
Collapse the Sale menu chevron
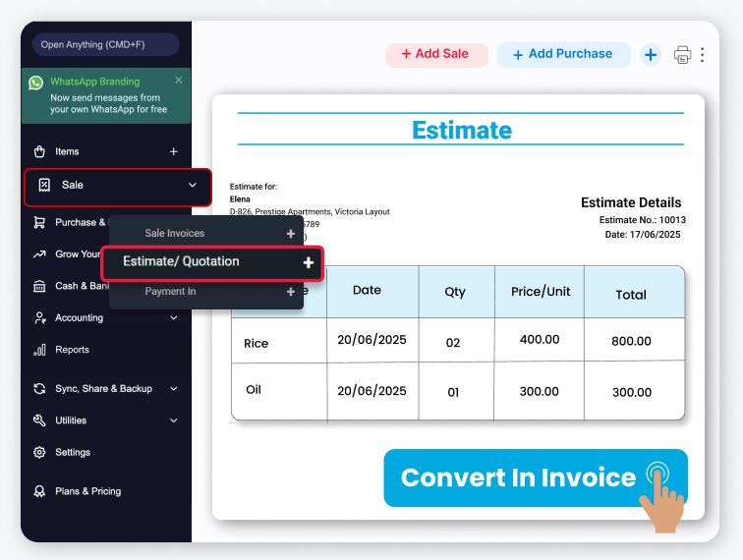193,185
